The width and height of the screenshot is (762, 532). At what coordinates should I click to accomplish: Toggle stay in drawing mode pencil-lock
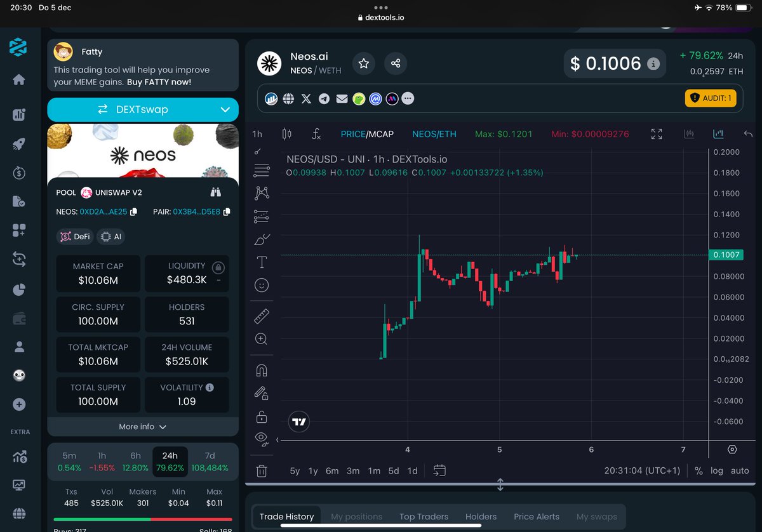262,394
